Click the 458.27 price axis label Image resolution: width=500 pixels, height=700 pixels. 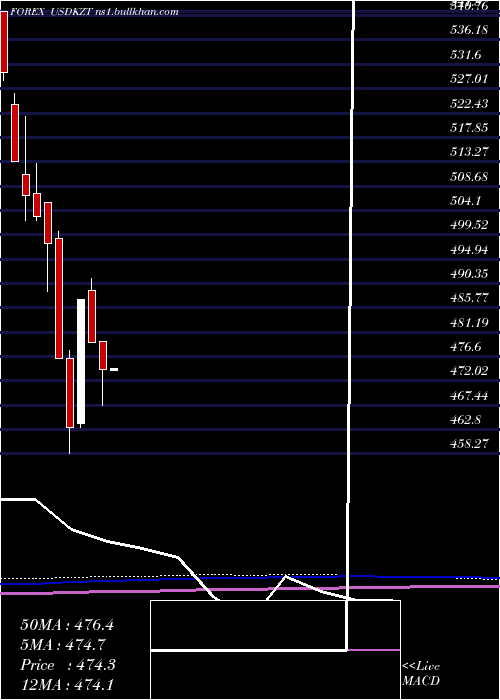469,445
